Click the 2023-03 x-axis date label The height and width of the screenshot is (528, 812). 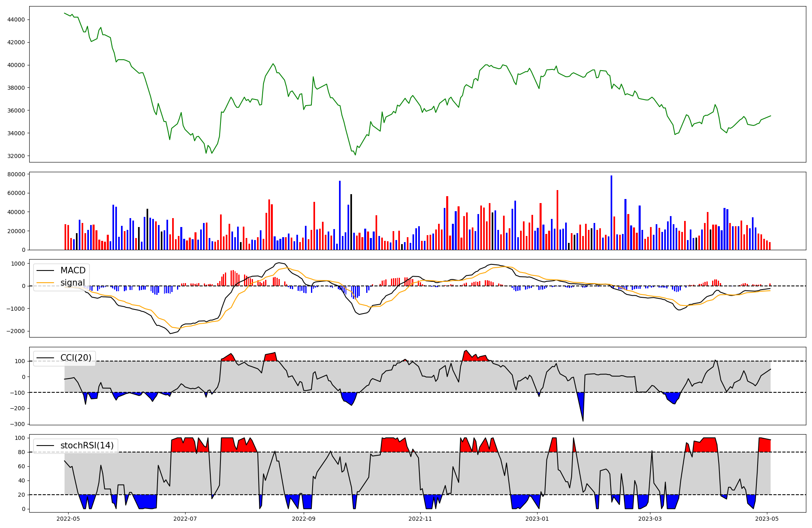[x=650, y=519]
